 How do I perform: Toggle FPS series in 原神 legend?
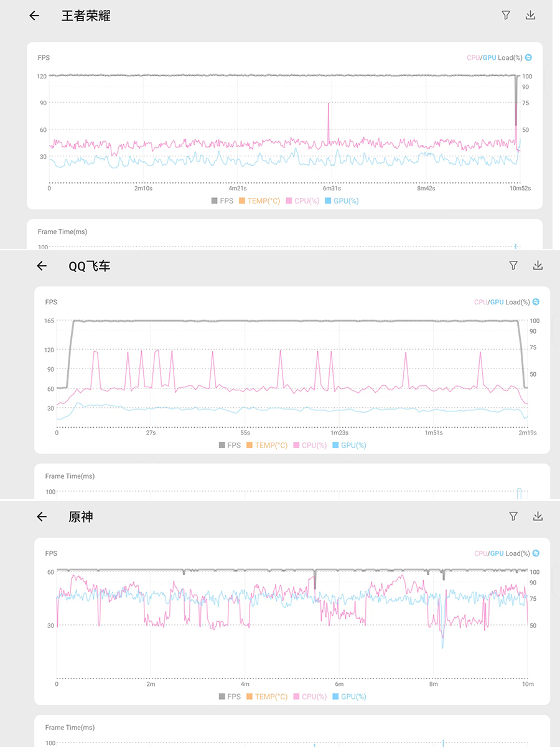(x=230, y=697)
